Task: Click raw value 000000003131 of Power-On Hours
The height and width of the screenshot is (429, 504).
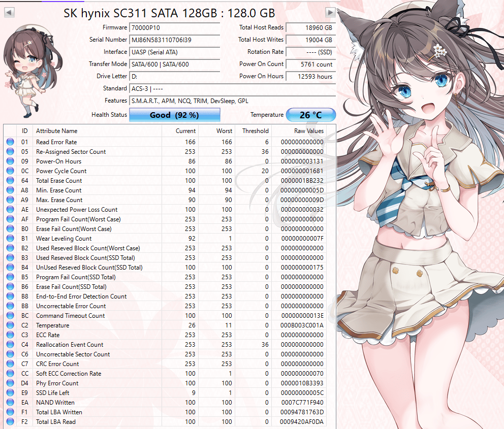Action: click(x=302, y=161)
